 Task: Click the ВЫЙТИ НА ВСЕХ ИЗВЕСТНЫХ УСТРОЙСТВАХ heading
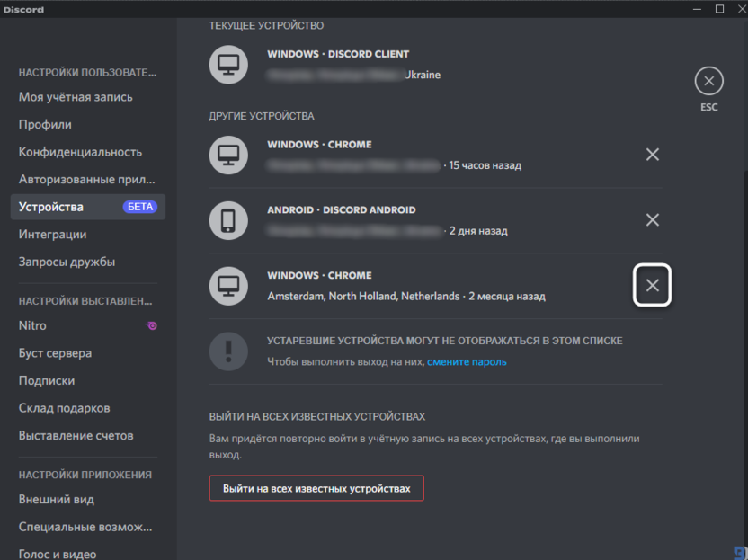pyautogui.click(x=317, y=417)
